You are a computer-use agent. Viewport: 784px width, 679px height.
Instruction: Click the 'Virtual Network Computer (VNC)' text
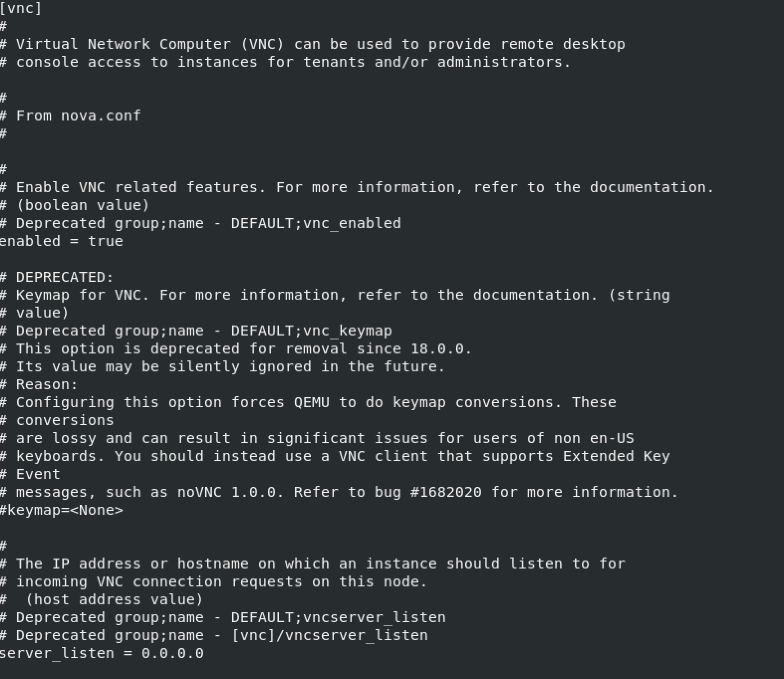150,44
